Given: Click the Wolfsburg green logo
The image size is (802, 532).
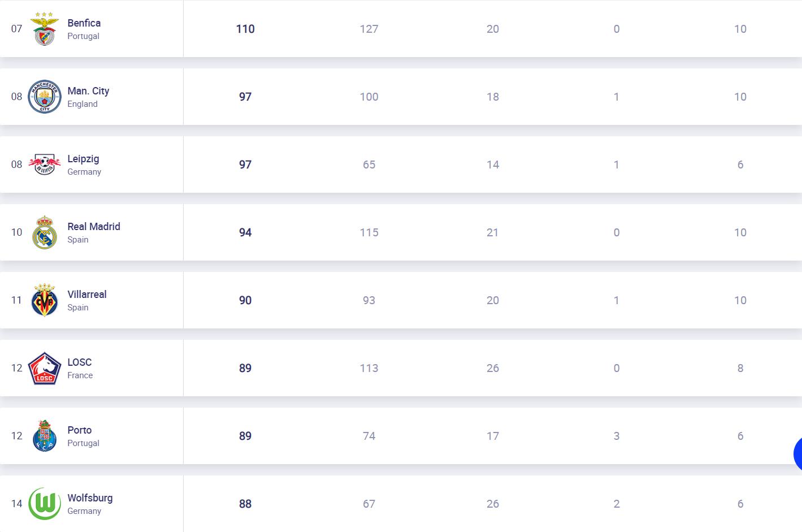Looking at the screenshot, I should (44, 504).
